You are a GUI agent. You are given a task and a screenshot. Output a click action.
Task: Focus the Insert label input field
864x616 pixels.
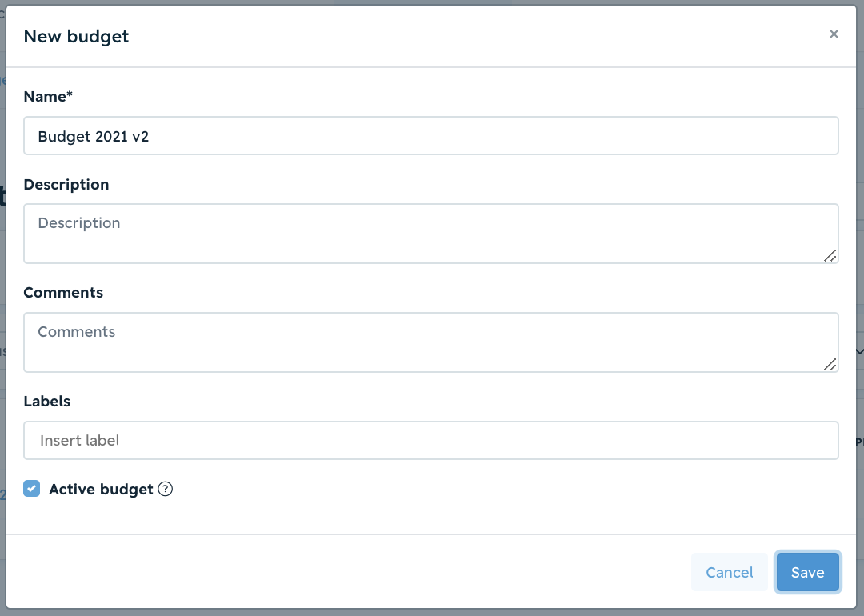[431, 440]
